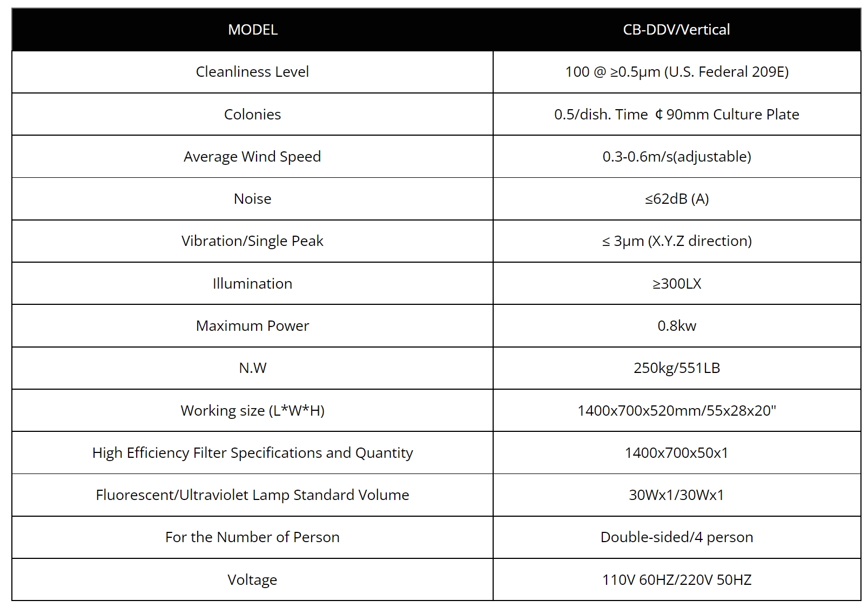Click the Average Wind Speed label
868x607 pixels.
[252, 157]
